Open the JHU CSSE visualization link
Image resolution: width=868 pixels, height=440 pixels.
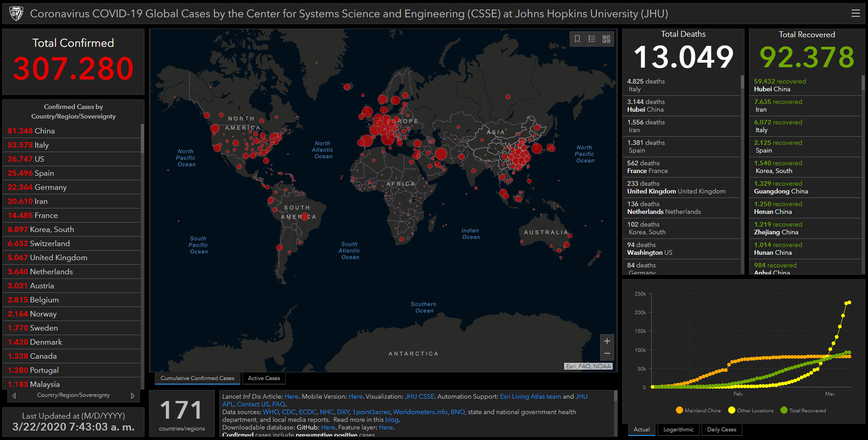(419, 396)
